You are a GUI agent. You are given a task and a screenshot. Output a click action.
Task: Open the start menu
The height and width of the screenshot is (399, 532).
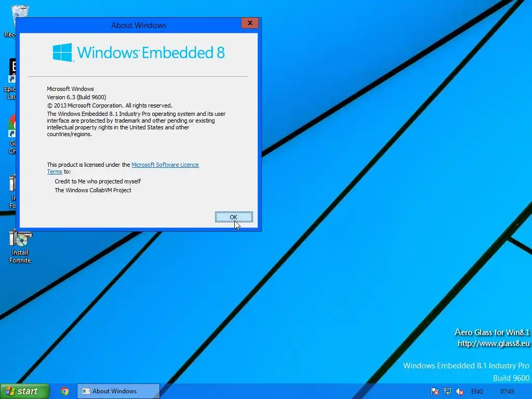[x=25, y=391]
